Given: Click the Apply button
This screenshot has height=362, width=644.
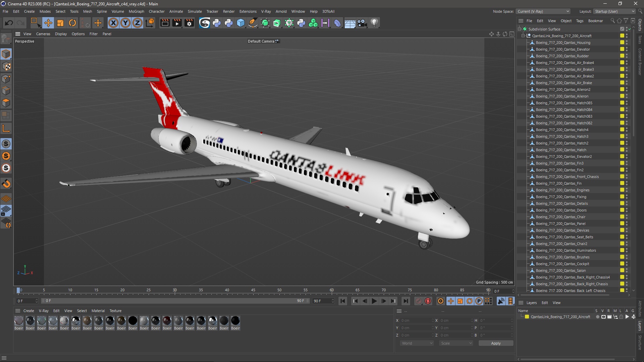Looking at the screenshot, I should tap(495, 343).
